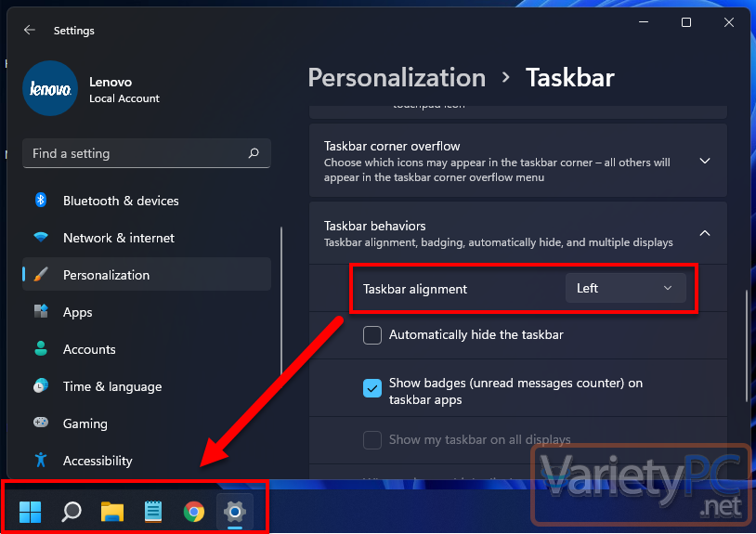The width and height of the screenshot is (756, 534).
Task: Uncheck Show badges on taskbar apps
Action: pos(372,388)
